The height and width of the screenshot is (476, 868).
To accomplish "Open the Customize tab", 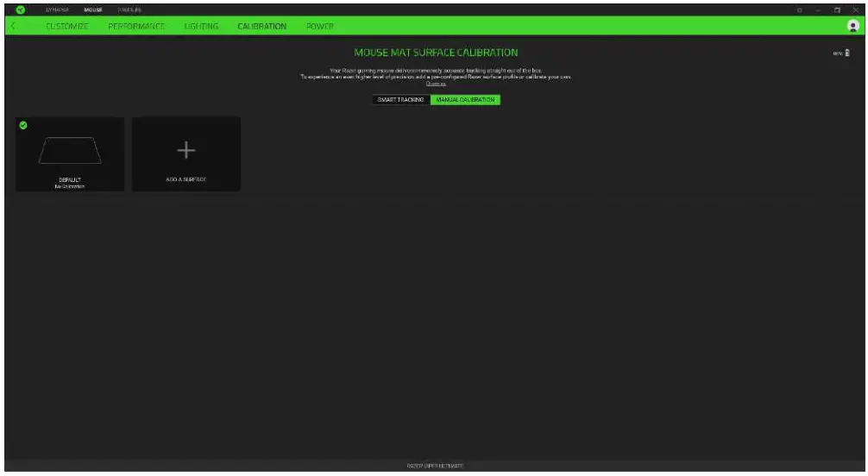I will (67, 26).
